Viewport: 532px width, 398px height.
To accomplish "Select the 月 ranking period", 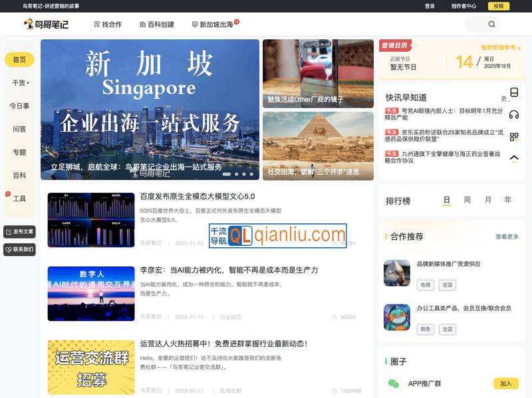I will [488, 200].
